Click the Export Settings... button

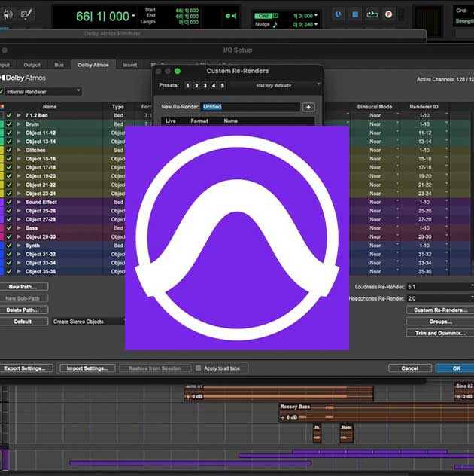[25, 368]
